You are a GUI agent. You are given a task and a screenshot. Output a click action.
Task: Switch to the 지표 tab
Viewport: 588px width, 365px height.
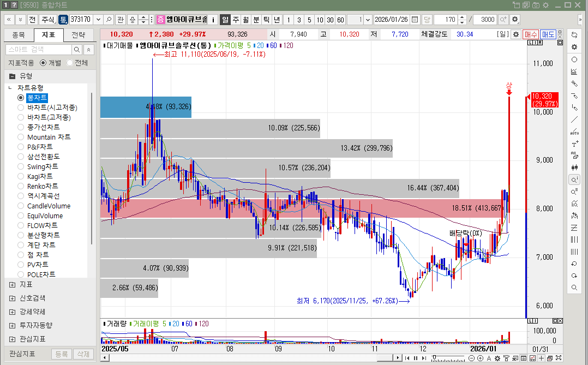(49, 35)
